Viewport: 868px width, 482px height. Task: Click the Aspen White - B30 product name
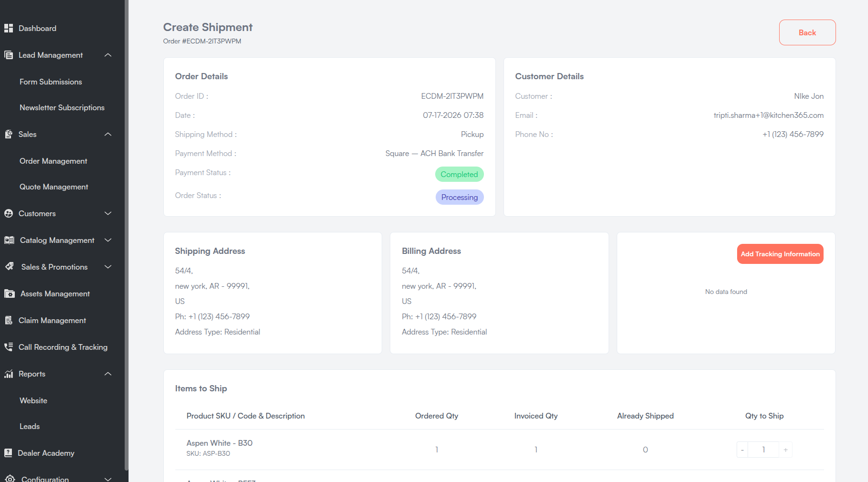[219, 443]
